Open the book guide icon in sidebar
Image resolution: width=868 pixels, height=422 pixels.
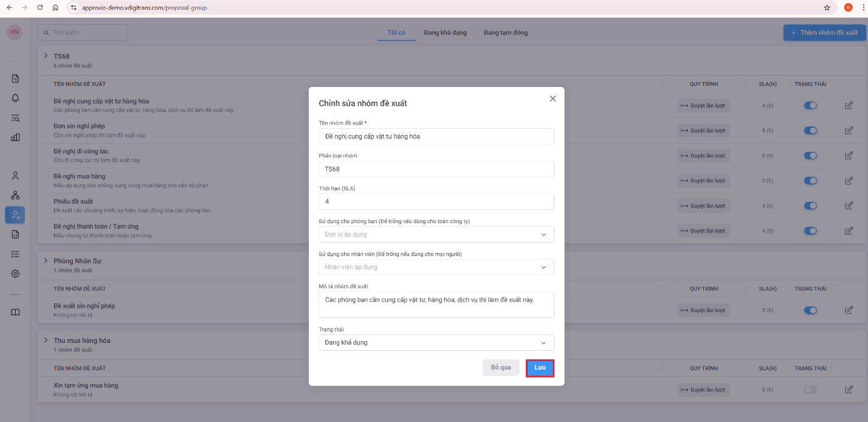point(15,312)
